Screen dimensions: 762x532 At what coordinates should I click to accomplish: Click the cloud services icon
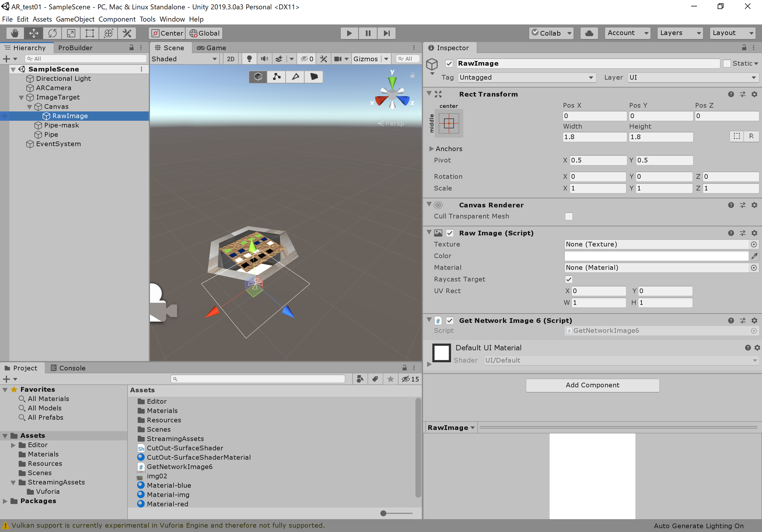[589, 33]
